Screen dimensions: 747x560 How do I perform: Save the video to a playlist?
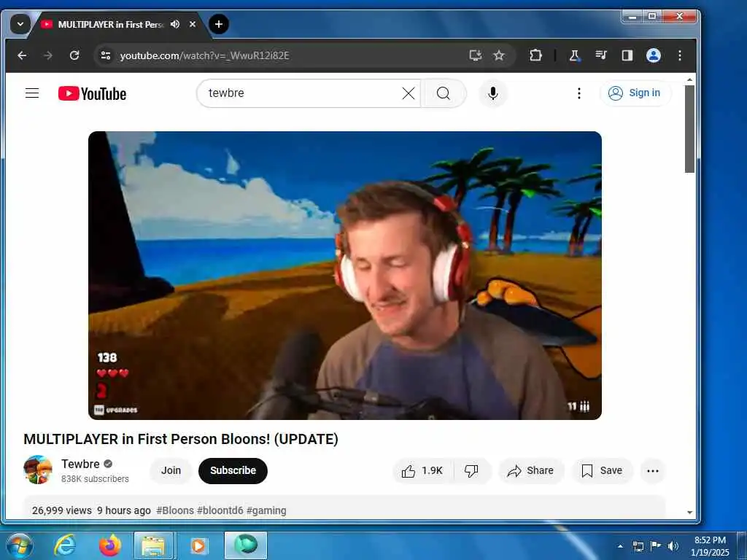click(602, 471)
